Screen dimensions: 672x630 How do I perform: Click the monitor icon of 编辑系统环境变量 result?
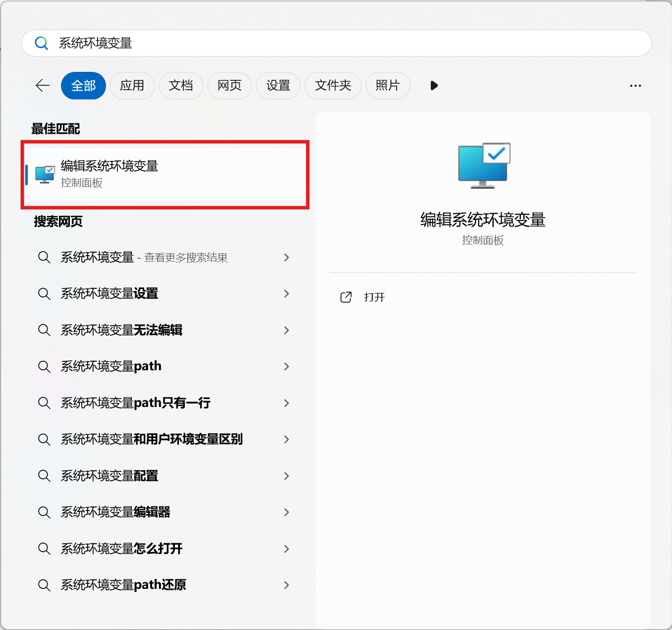click(45, 174)
